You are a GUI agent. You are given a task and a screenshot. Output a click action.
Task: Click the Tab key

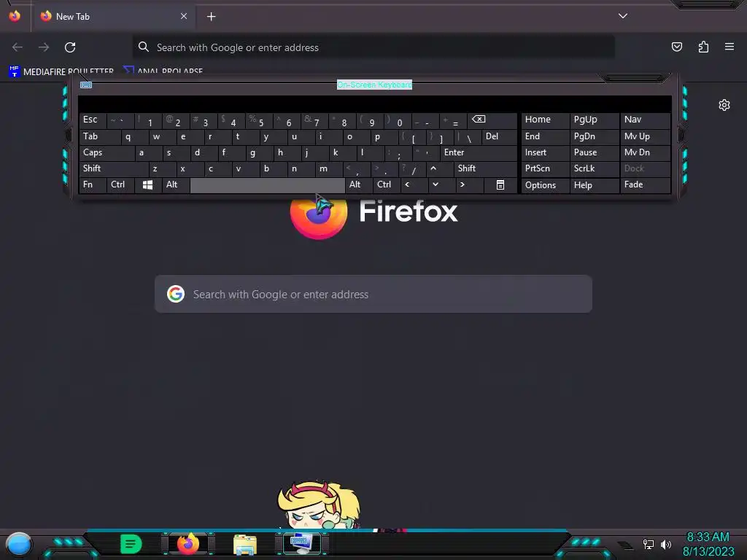tap(99, 136)
